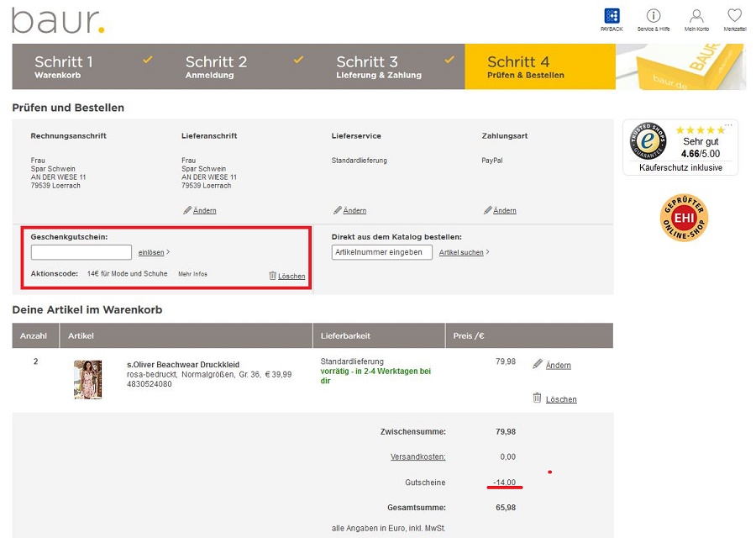The width and height of the screenshot is (756, 538).
Task: Go to Schritt 2 Anmeldung
Action: click(x=239, y=66)
